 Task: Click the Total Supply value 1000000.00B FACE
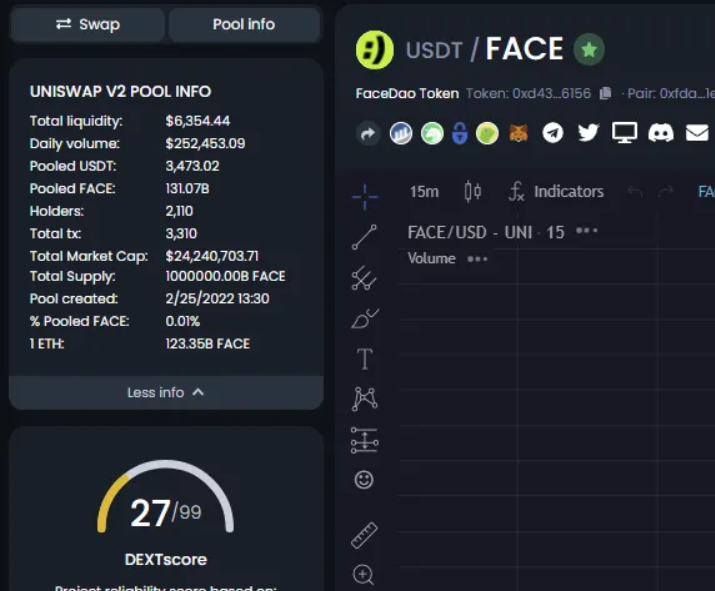[225, 276]
